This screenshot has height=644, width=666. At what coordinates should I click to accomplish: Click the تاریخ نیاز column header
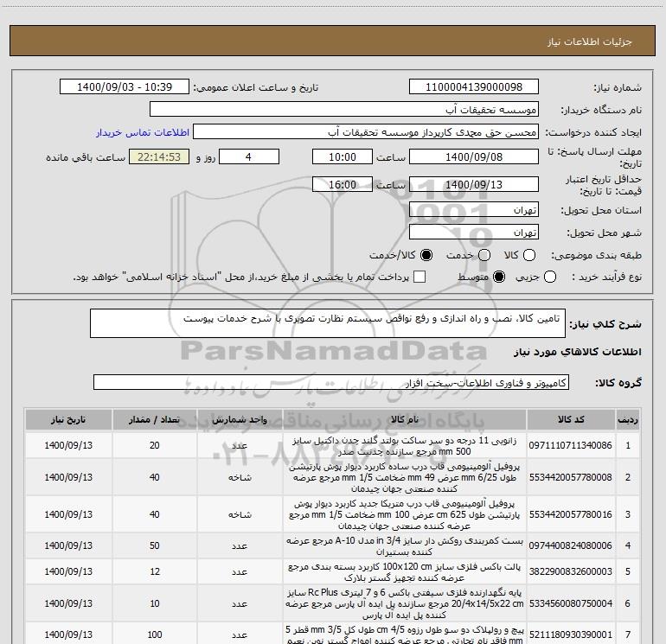68,419
